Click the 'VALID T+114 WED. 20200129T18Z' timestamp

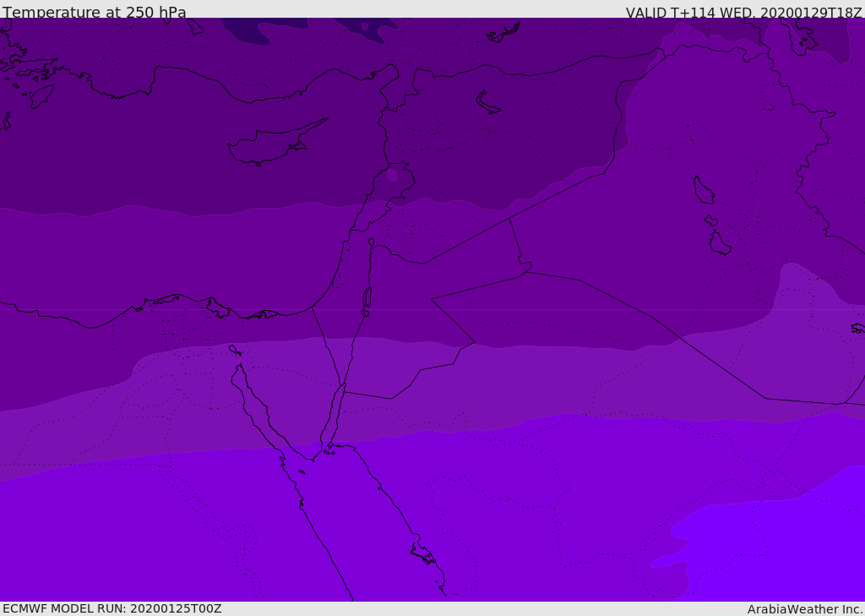[x=743, y=12]
